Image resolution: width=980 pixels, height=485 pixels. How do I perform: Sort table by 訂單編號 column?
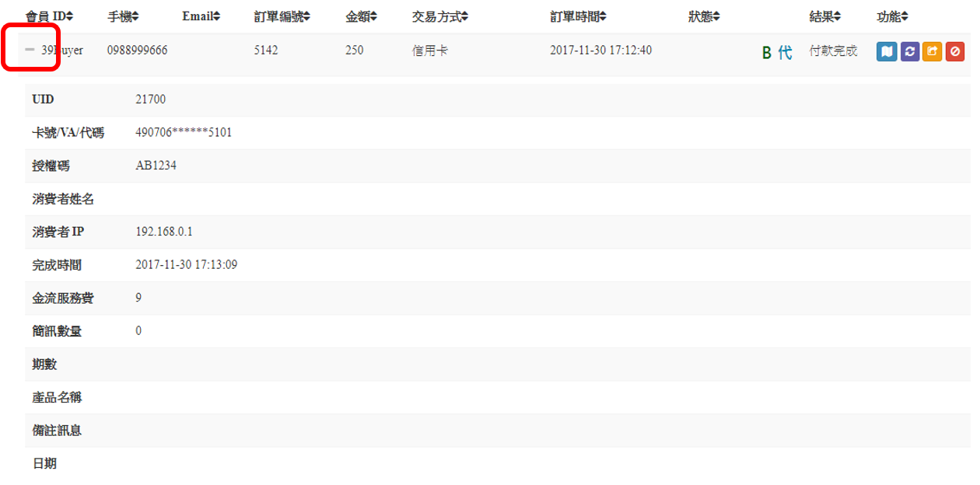click(282, 16)
